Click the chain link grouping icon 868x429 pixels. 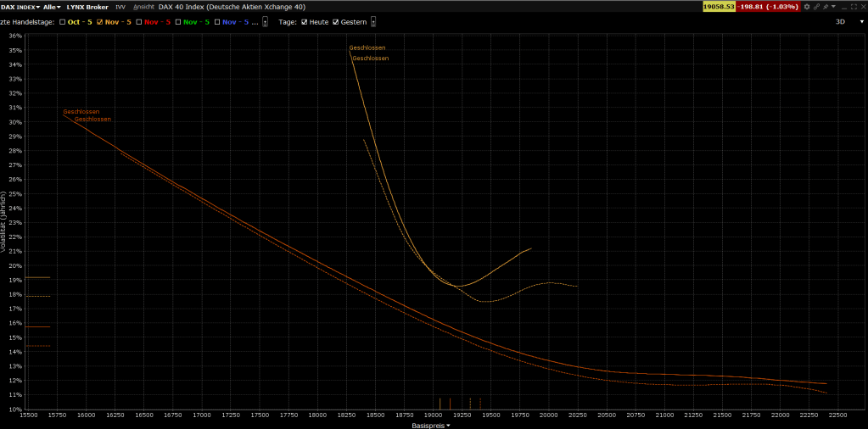click(815, 7)
